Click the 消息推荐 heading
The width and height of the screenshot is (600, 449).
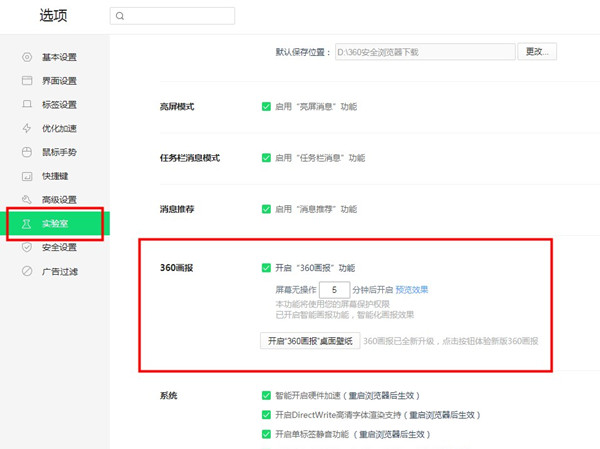tap(177, 209)
